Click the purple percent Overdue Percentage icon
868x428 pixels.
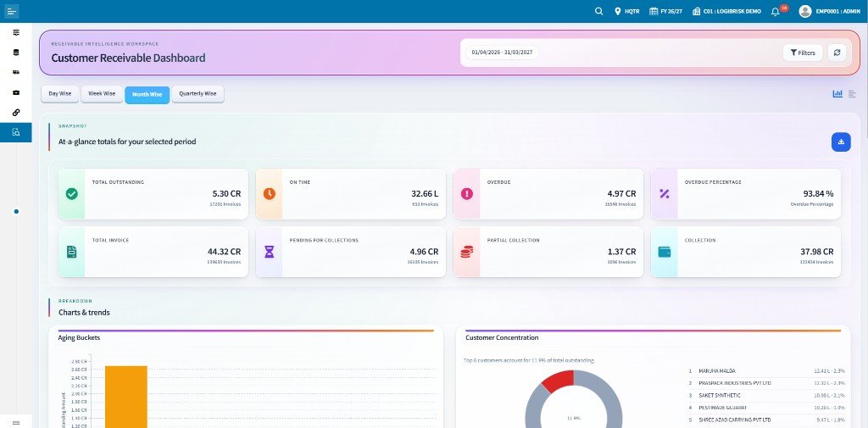tap(665, 194)
